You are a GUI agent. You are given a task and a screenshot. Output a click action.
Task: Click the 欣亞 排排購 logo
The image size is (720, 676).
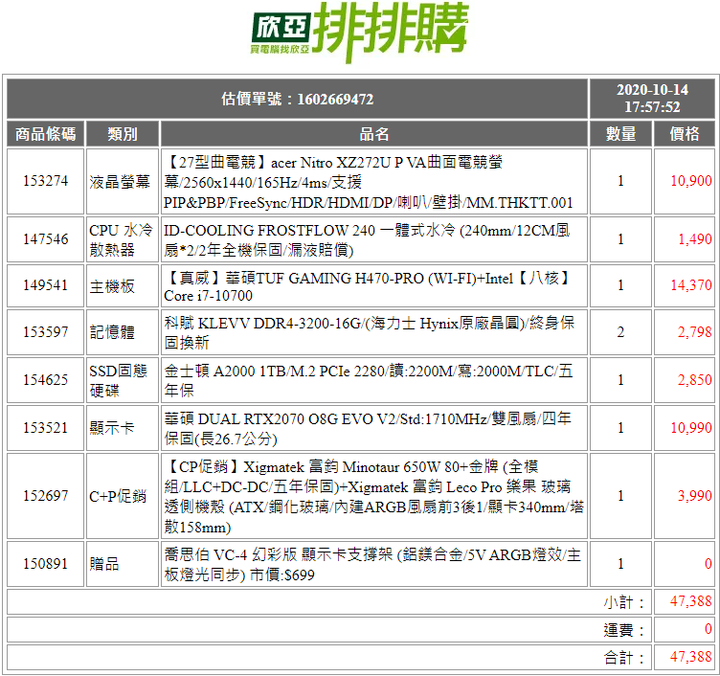coord(360,32)
